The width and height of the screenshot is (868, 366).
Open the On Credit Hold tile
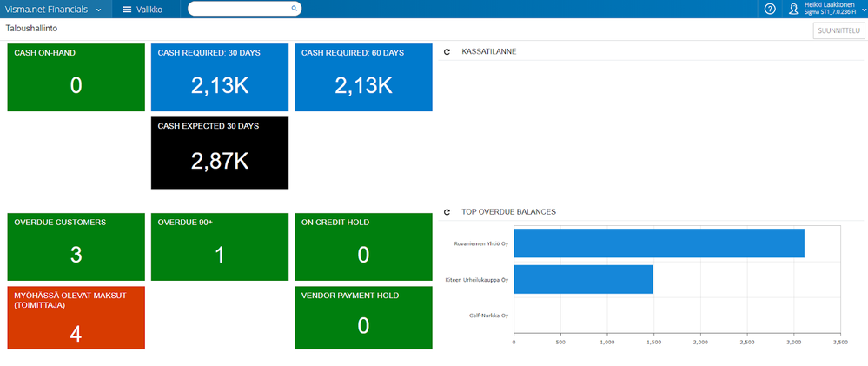[x=363, y=247]
